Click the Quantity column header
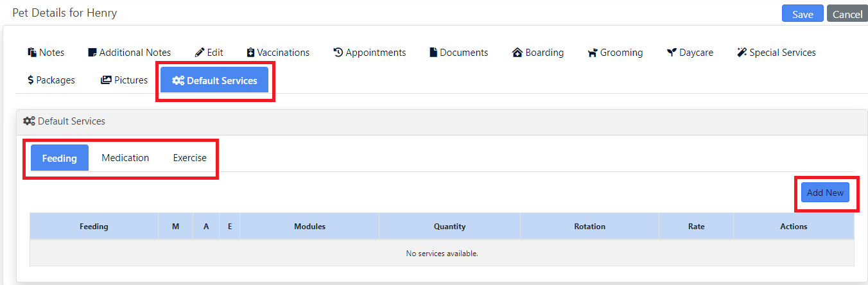The height and width of the screenshot is (285, 868). point(449,227)
